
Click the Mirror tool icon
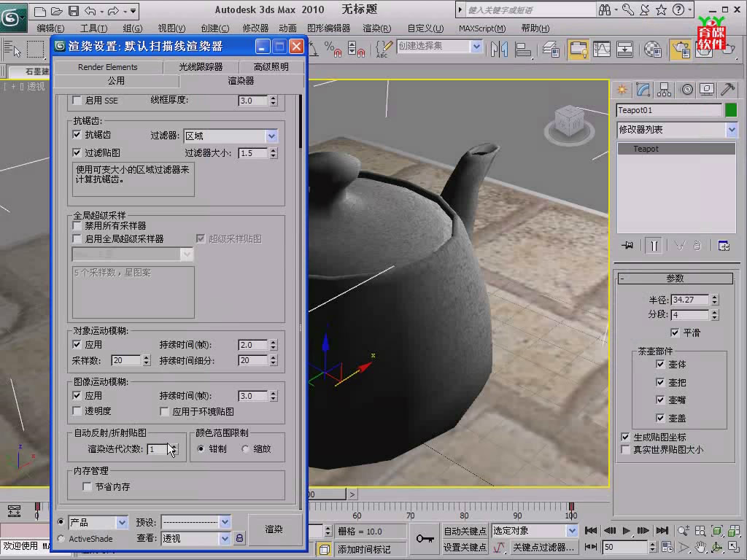pos(499,49)
